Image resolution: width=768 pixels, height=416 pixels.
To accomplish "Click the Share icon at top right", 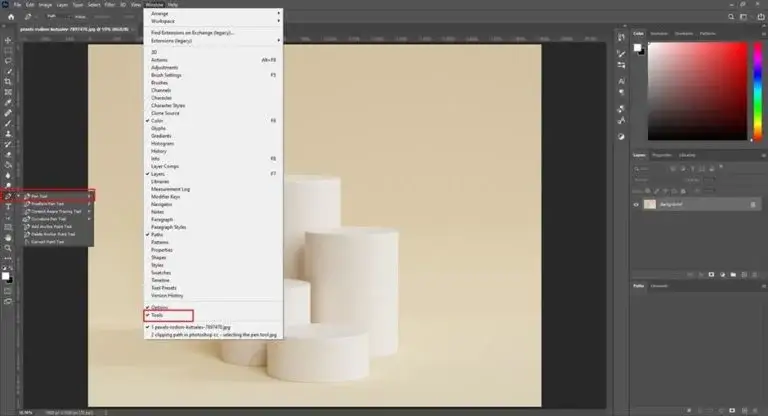I will [x=761, y=17].
